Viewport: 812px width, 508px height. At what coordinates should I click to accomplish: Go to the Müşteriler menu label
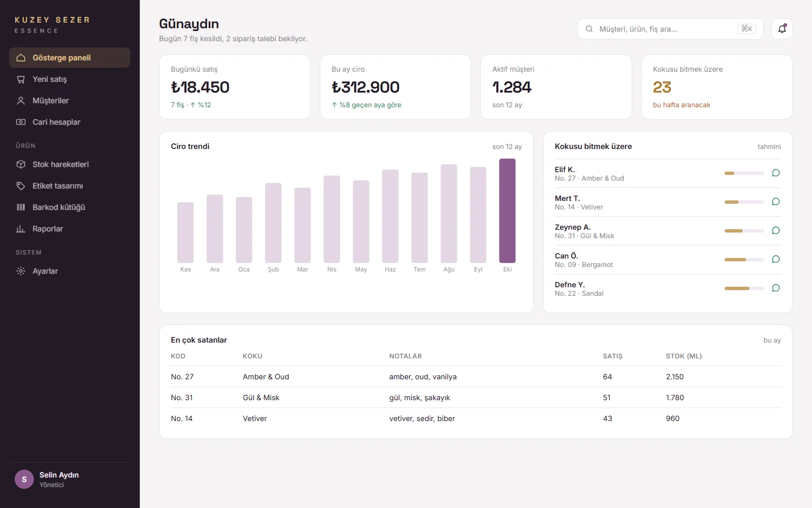[51, 100]
